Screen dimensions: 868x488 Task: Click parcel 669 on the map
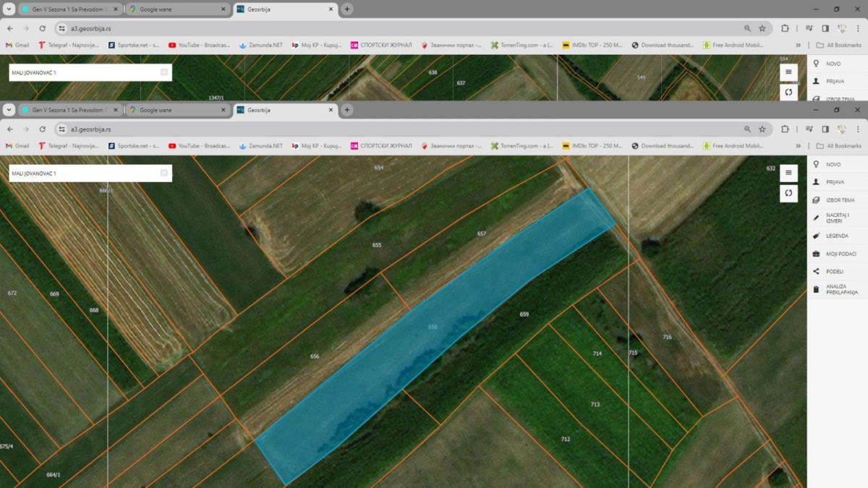pyautogui.click(x=54, y=294)
